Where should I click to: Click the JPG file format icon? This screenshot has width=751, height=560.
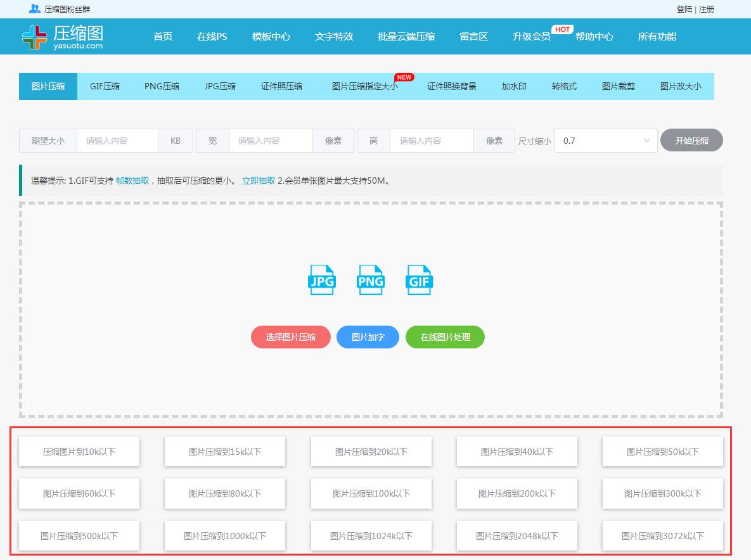tap(321, 279)
